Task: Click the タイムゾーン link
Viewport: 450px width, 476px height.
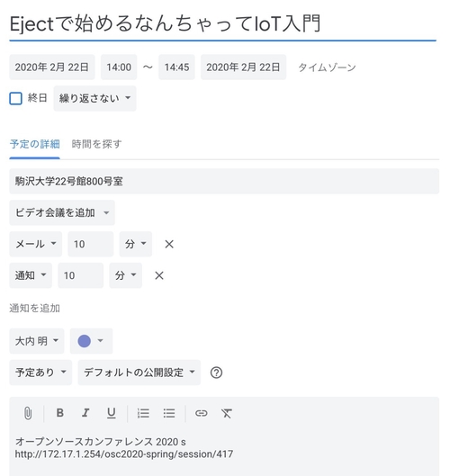Action: pos(327,67)
